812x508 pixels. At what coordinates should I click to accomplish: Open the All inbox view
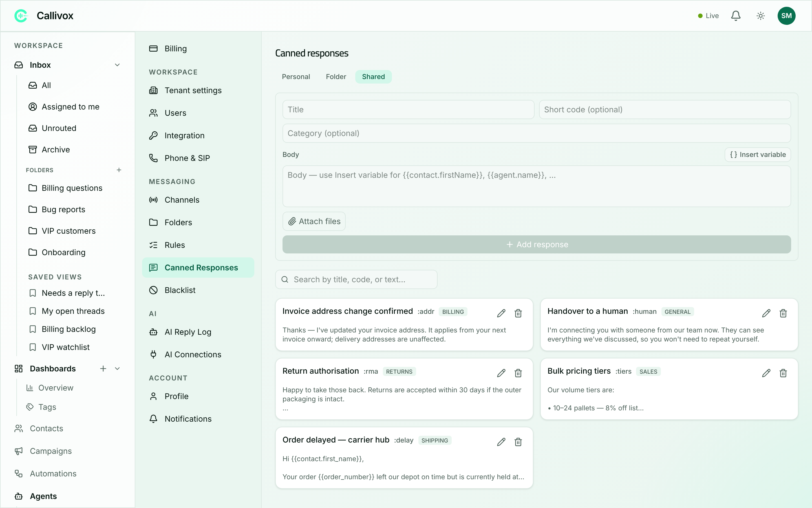pyautogui.click(x=74, y=85)
